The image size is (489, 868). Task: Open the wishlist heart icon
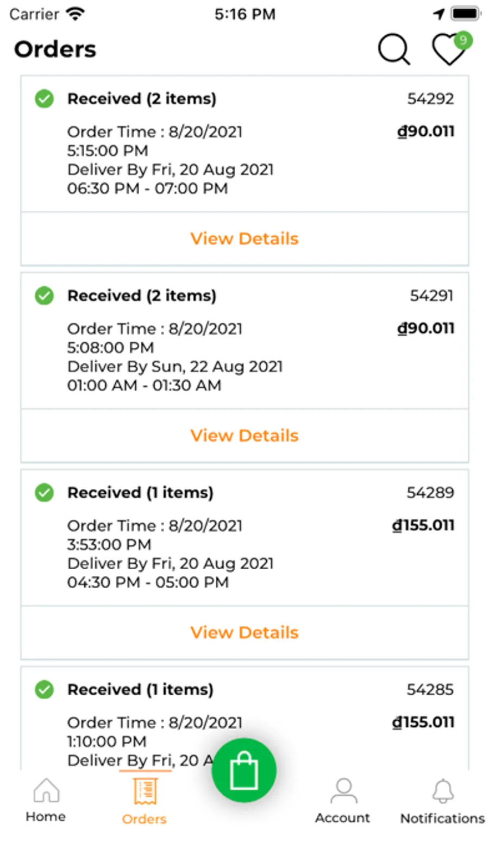(449, 51)
